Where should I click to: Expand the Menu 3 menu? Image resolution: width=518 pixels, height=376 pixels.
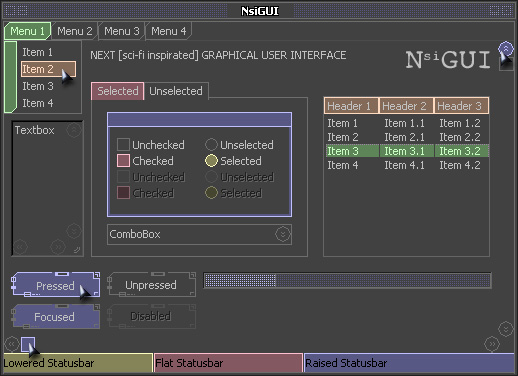(x=122, y=31)
